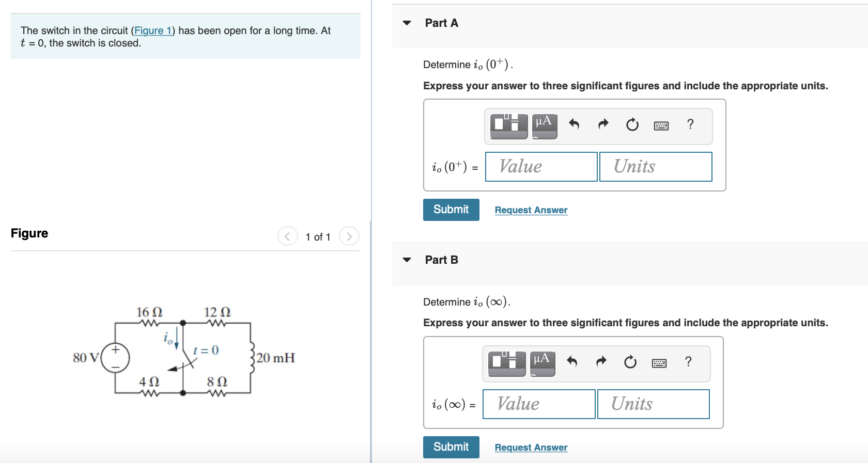The width and height of the screenshot is (868, 463).
Task: Collapse the Part B section
Action: coord(408,260)
